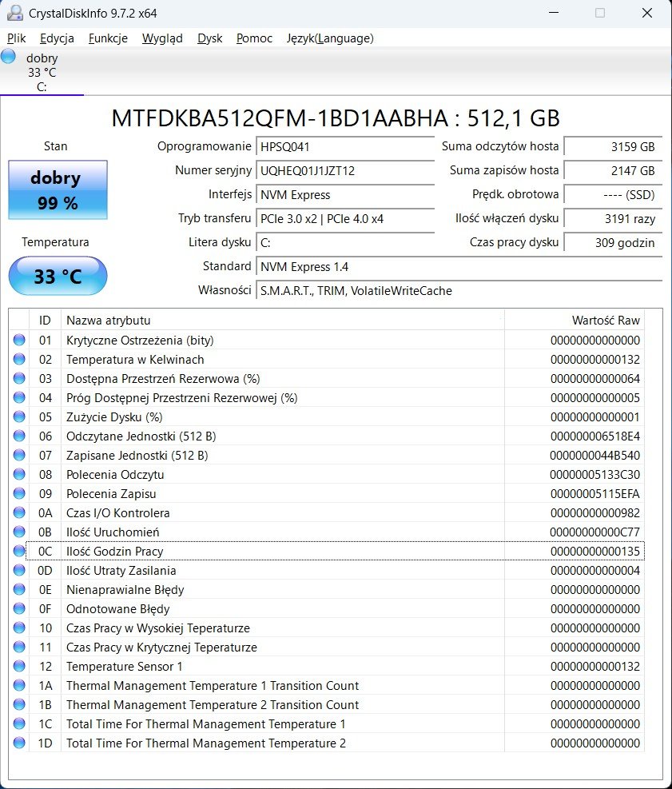Click status icon beside Krytyczne Ostrzeżenia row

(19, 340)
